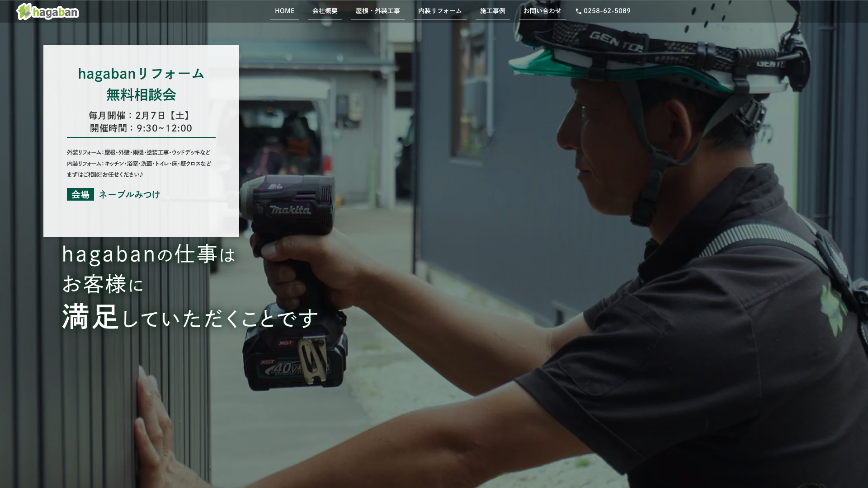Screen dimensions: 868x488
Task: Click the 外装リフォーム description line
Action: pos(138,153)
